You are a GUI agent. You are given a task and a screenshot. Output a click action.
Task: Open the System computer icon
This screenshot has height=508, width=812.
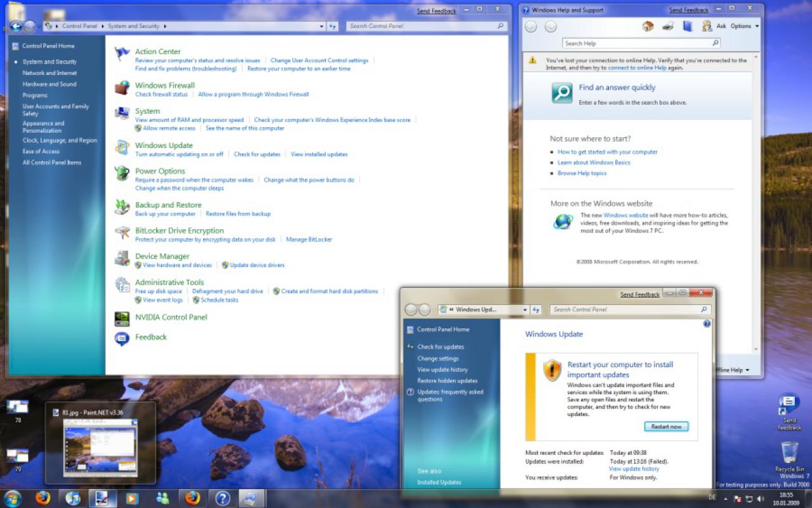pyautogui.click(x=122, y=114)
